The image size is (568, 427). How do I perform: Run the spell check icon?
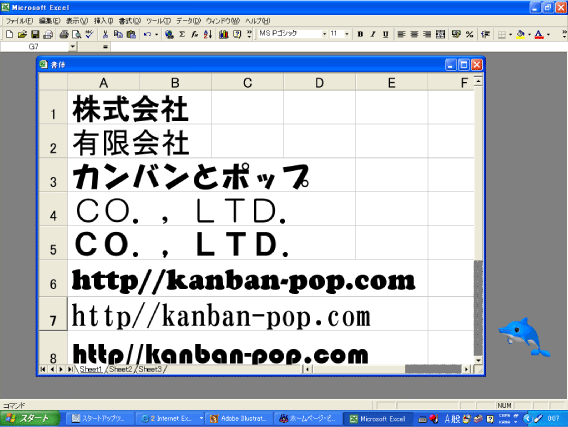[89, 34]
